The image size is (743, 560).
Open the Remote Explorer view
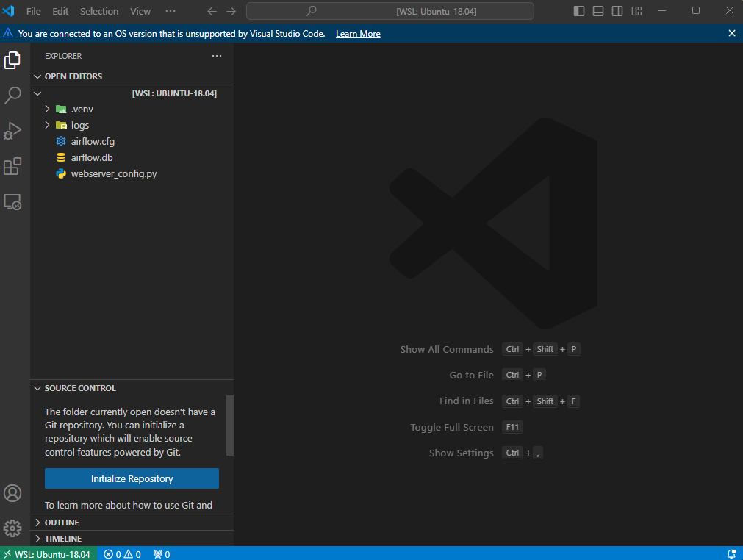click(x=12, y=202)
